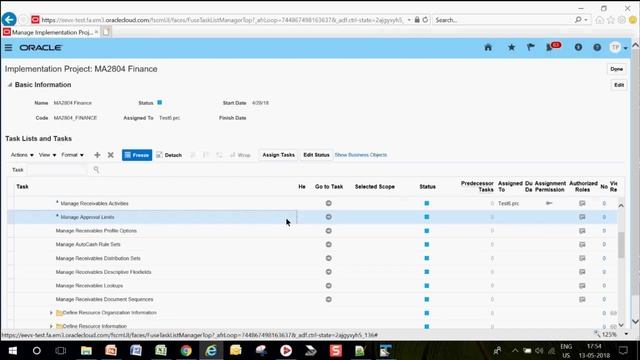Go to task for Manage Receivables Descriptive Flexfields
The height and width of the screenshot is (360, 640).
[x=329, y=272]
